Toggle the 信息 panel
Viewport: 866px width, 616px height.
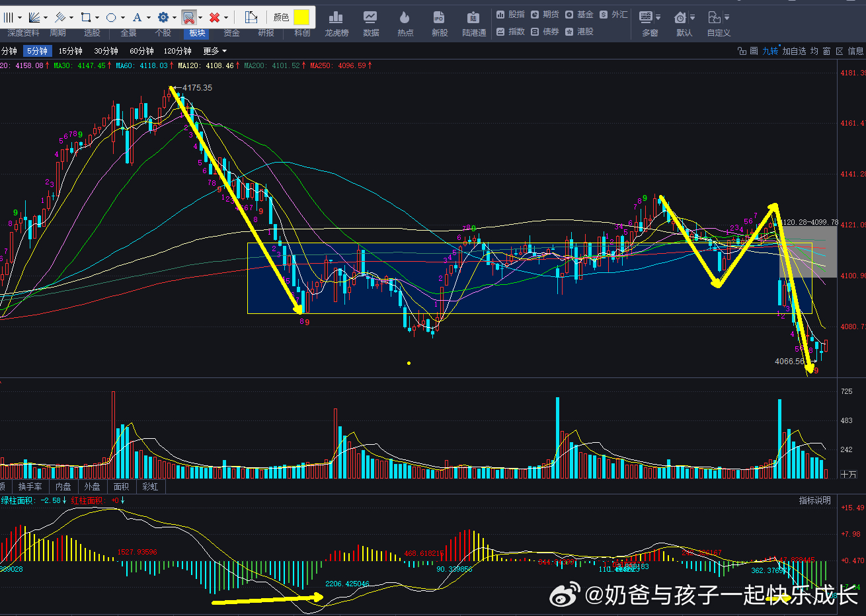[x=855, y=51]
